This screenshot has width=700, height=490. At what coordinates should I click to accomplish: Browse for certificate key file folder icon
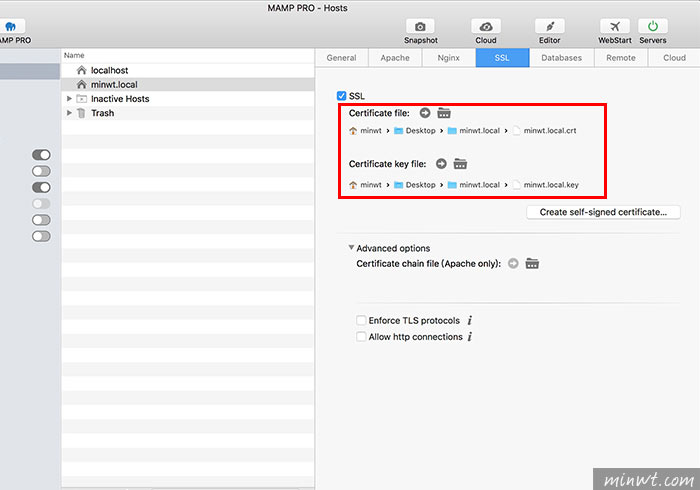(460, 164)
